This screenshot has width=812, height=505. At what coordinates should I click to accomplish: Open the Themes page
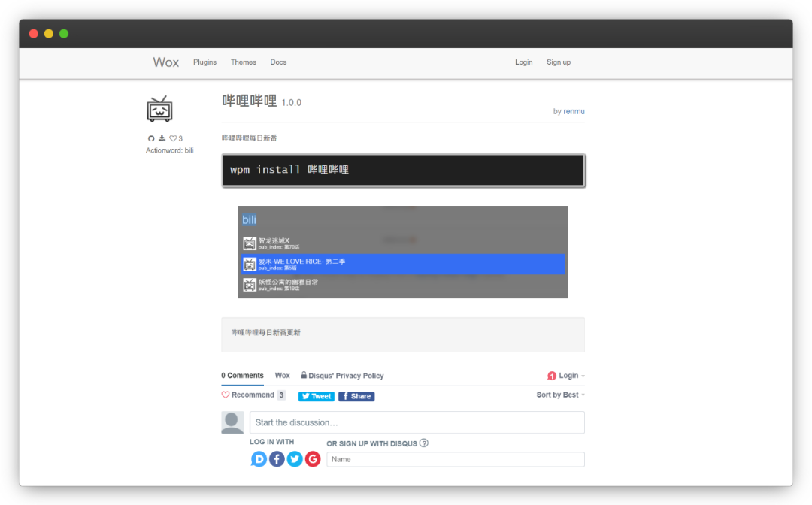pos(244,62)
